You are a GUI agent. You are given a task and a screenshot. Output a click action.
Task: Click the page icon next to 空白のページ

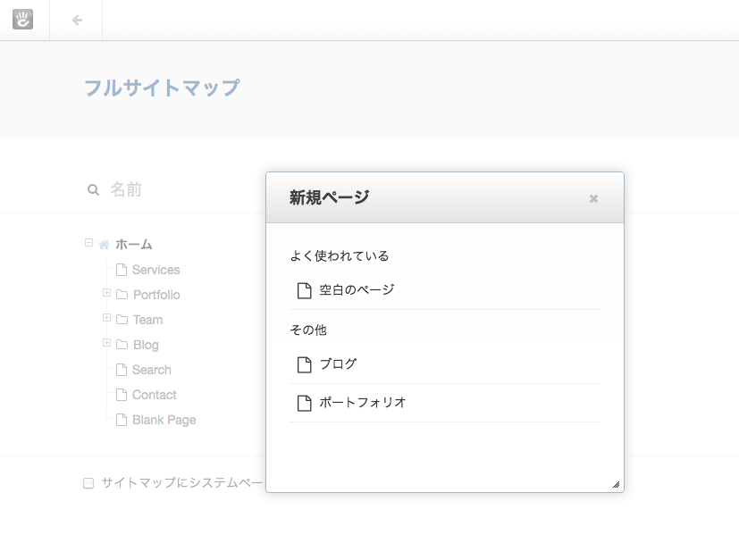click(x=305, y=290)
